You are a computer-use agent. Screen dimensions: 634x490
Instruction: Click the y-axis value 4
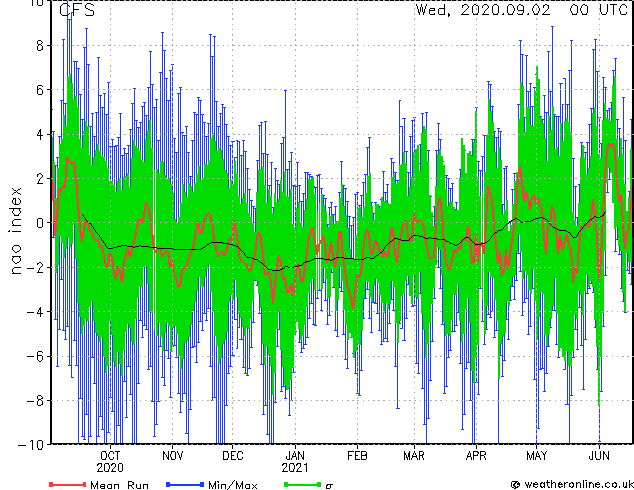coord(40,134)
